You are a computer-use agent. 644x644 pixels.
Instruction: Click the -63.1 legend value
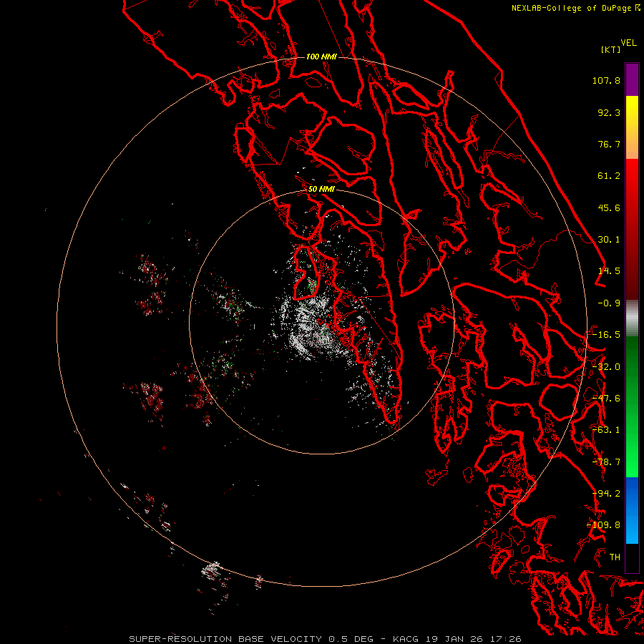606,430
